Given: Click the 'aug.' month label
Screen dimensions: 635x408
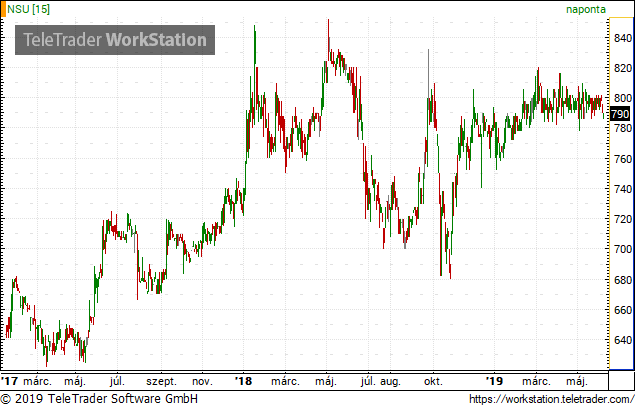Looking at the screenshot, I should point(391,381).
